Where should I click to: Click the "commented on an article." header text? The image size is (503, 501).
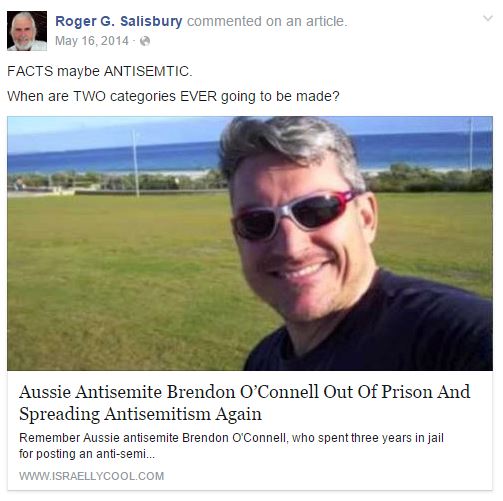pos(267,21)
